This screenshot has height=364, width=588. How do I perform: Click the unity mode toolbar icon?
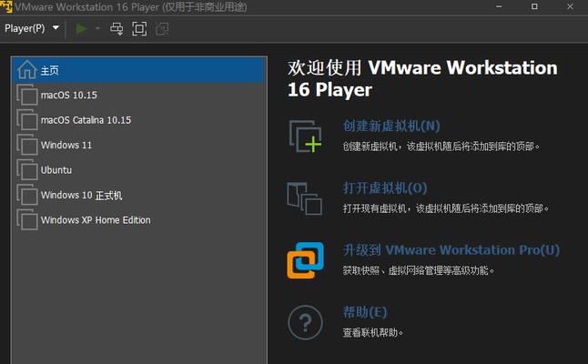coord(162,29)
